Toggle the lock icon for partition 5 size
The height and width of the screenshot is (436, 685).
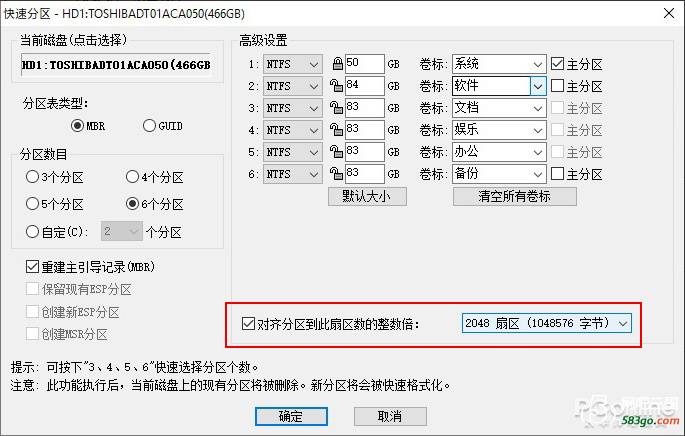tap(336, 152)
